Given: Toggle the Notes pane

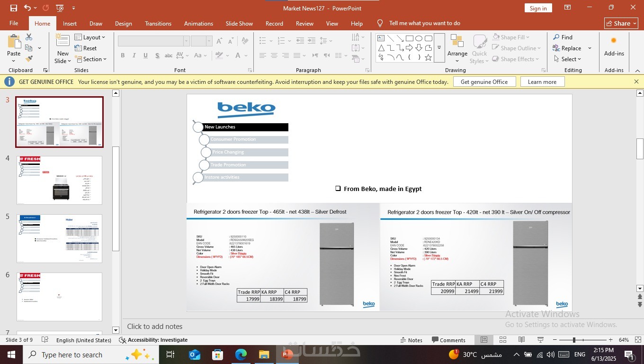Looking at the screenshot, I should tap(411, 340).
